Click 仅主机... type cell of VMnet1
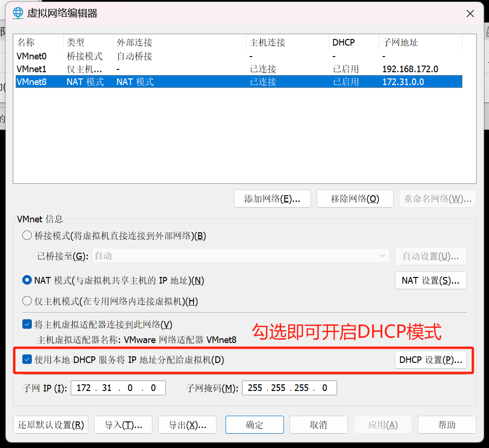The image size is (489, 448). [84, 69]
